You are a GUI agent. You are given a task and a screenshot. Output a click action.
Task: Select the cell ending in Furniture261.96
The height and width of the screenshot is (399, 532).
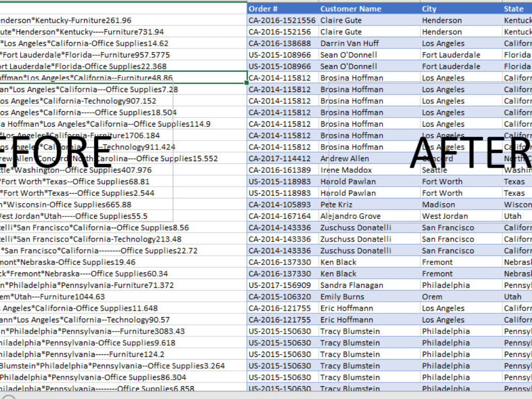123,20
